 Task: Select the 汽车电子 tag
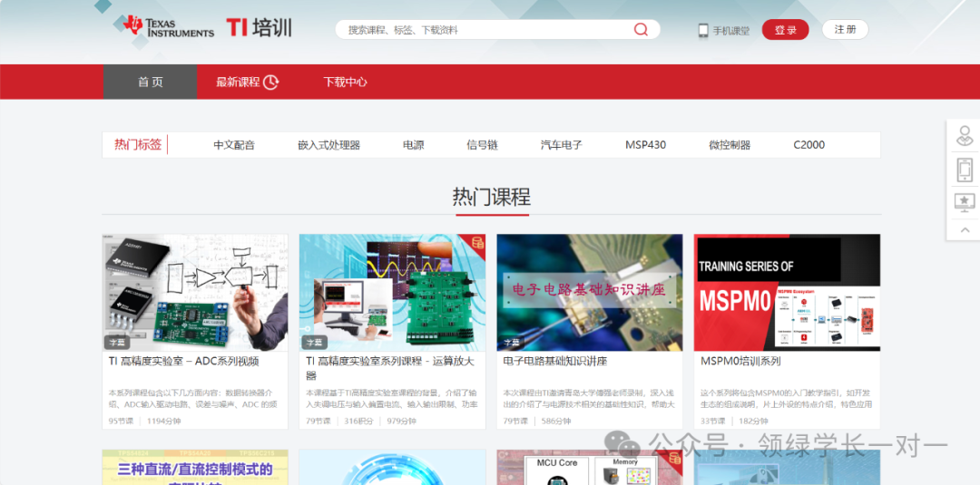pos(562,145)
